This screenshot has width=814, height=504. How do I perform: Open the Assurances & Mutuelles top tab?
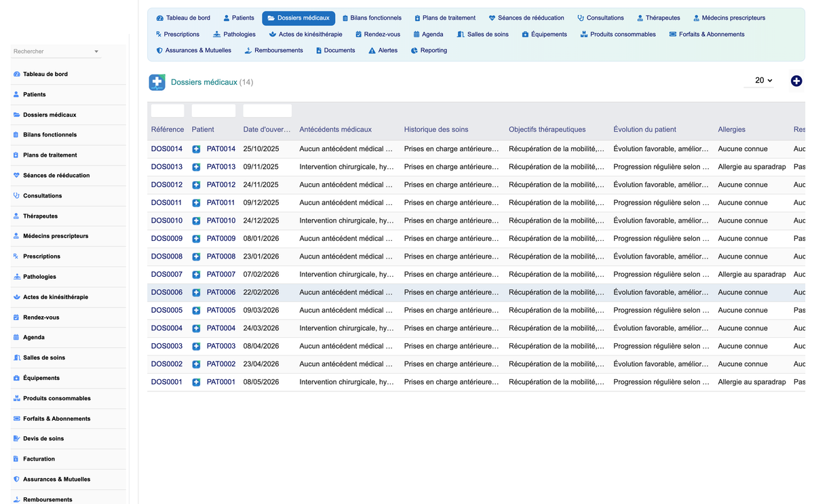tap(193, 50)
